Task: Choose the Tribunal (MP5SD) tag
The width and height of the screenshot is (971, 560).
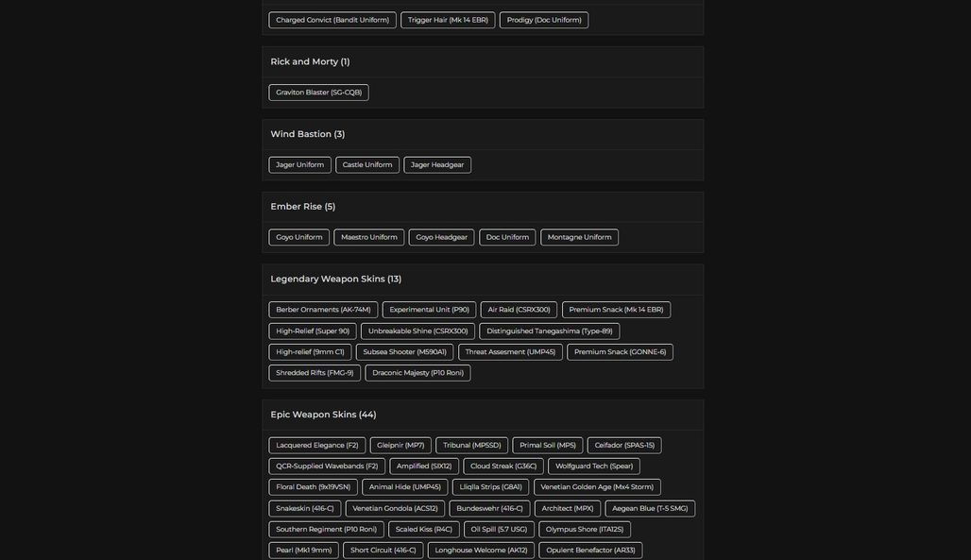Action: click(472, 446)
